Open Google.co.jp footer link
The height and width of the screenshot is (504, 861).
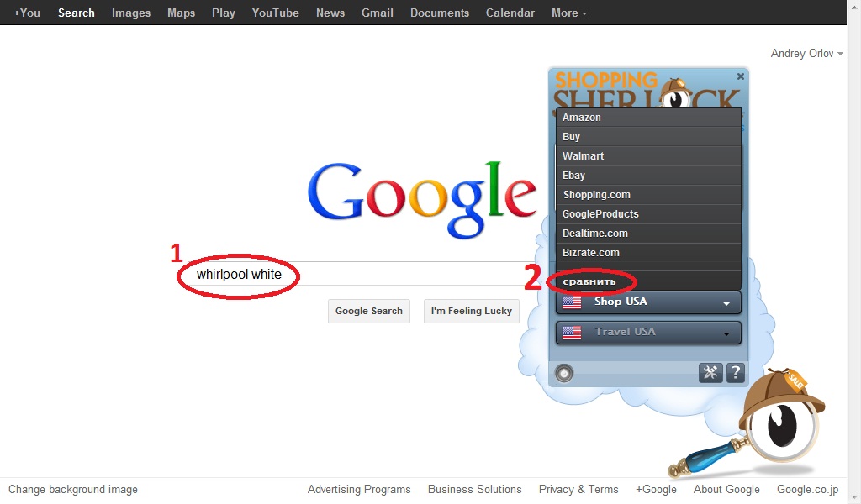click(x=808, y=489)
